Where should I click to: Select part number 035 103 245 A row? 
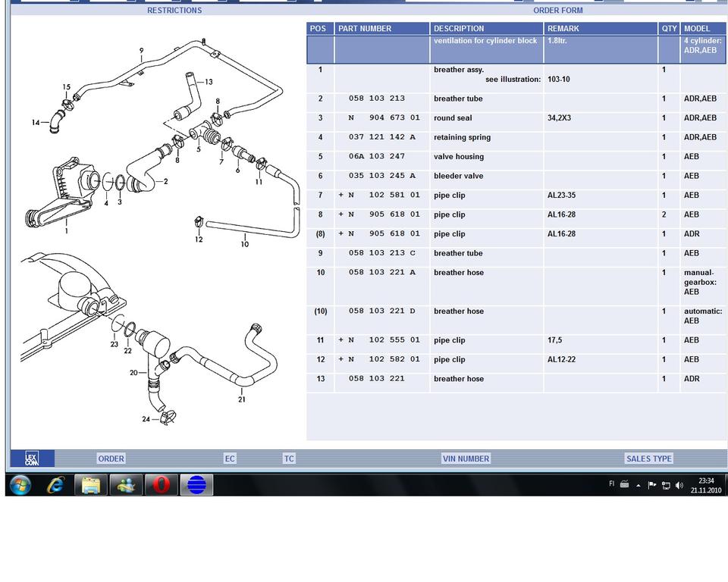click(381, 176)
